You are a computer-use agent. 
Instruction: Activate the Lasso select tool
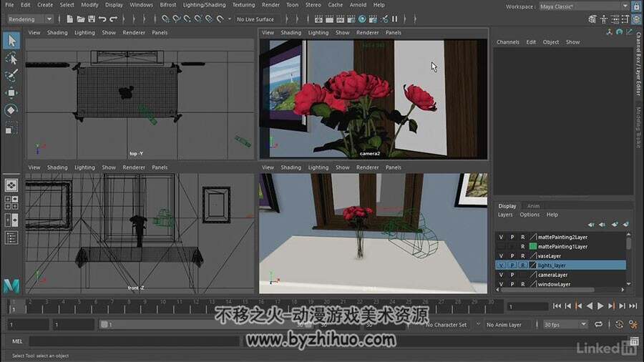11,59
